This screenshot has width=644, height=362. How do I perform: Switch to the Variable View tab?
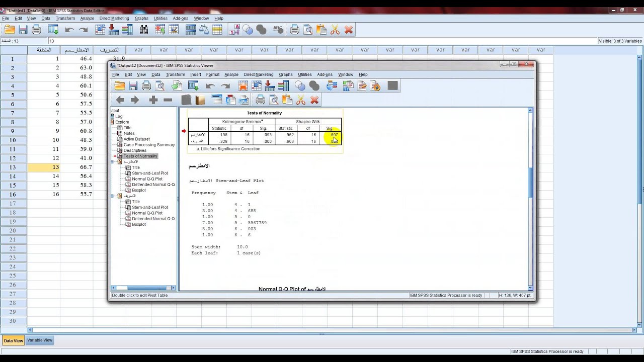coord(40,340)
